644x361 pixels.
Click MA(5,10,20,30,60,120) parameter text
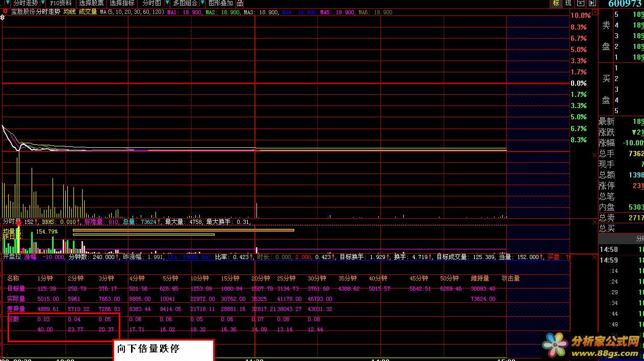pyautogui.click(x=133, y=12)
